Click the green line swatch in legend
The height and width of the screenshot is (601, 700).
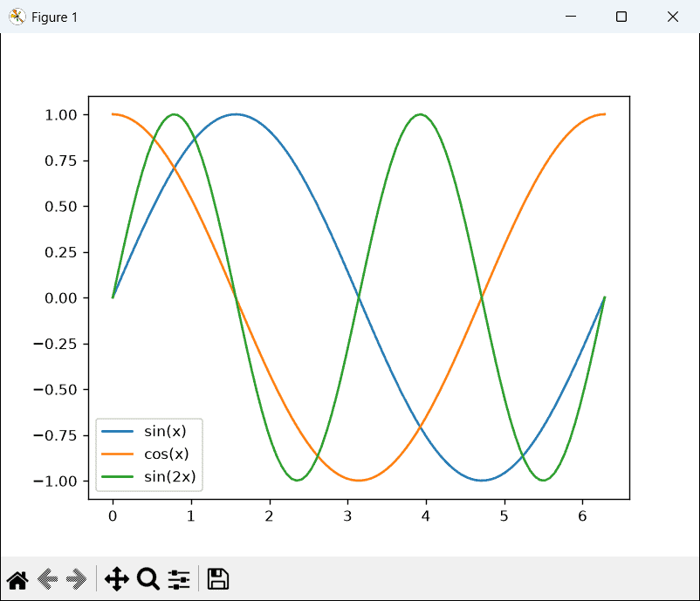(x=118, y=476)
